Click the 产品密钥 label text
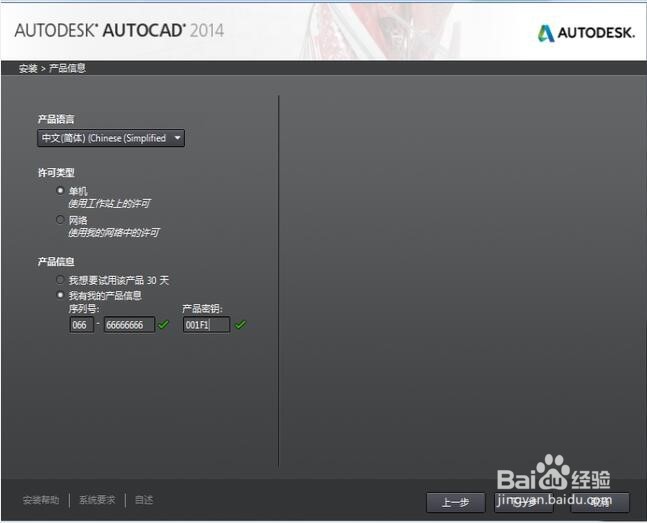 click(x=202, y=309)
